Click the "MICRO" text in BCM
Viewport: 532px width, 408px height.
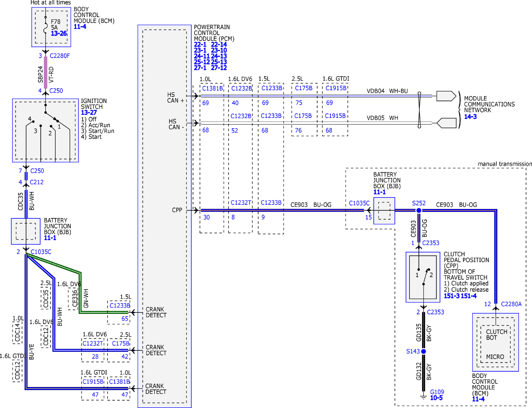(495, 357)
